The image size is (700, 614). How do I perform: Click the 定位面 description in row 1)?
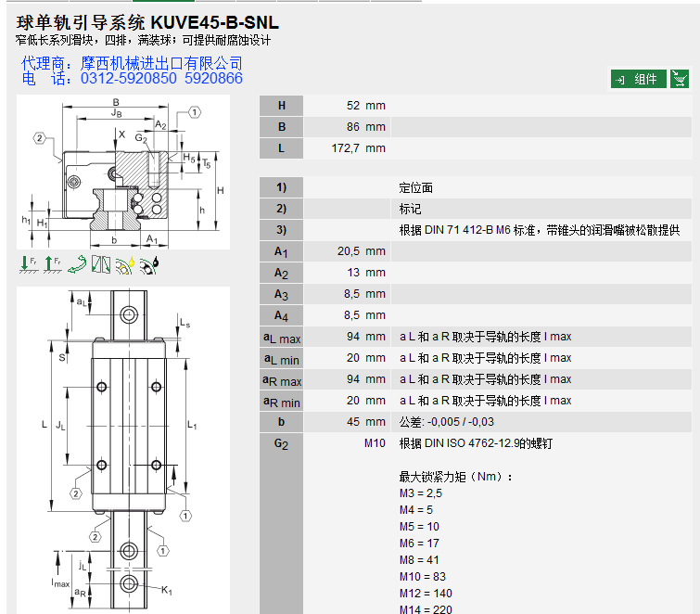[x=416, y=187]
